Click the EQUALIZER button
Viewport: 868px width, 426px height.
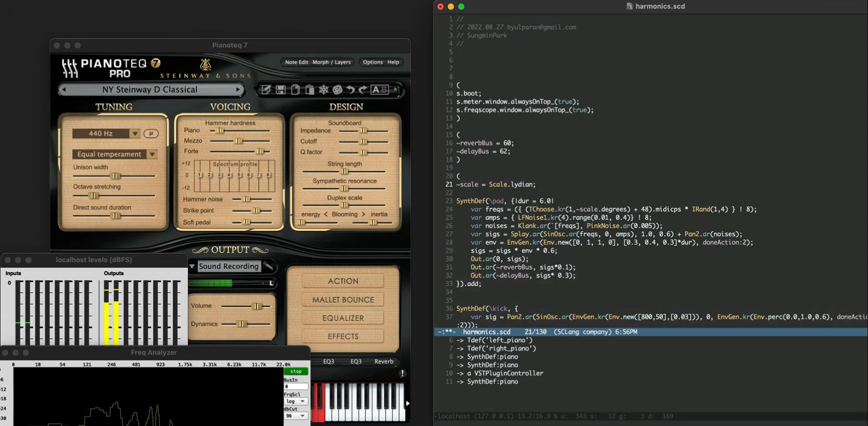(343, 318)
